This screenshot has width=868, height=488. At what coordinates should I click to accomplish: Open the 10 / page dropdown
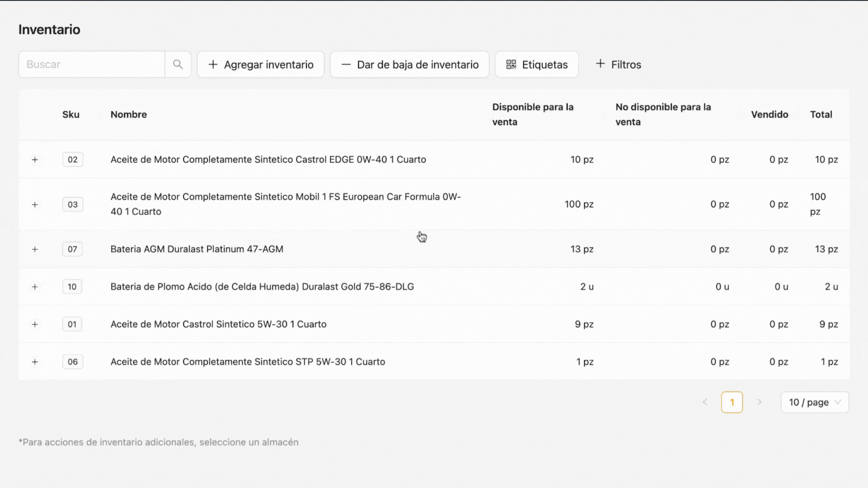(x=815, y=402)
